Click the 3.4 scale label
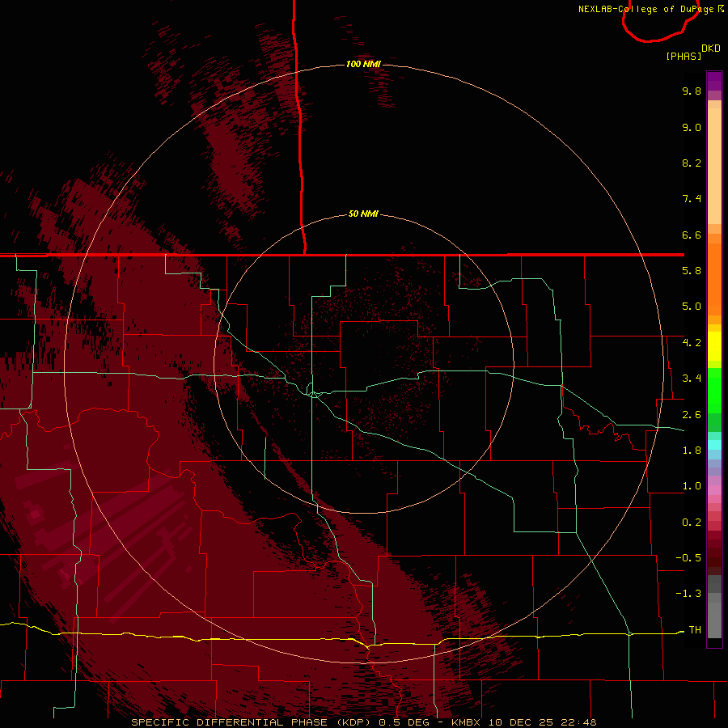This screenshot has width=728, height=728. 692,379
